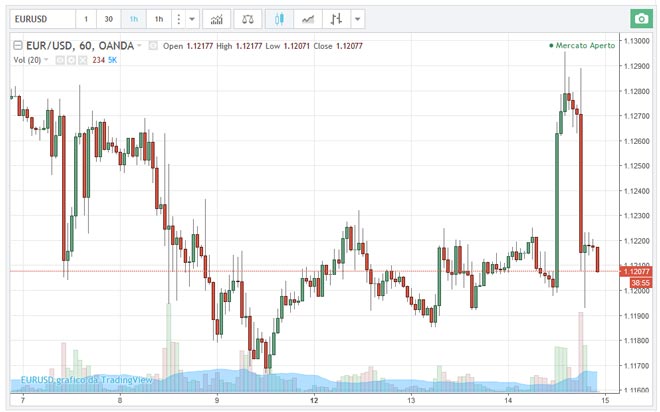Click the red 1.12077 price label
The image size is (660, 412).
[637, 271]
